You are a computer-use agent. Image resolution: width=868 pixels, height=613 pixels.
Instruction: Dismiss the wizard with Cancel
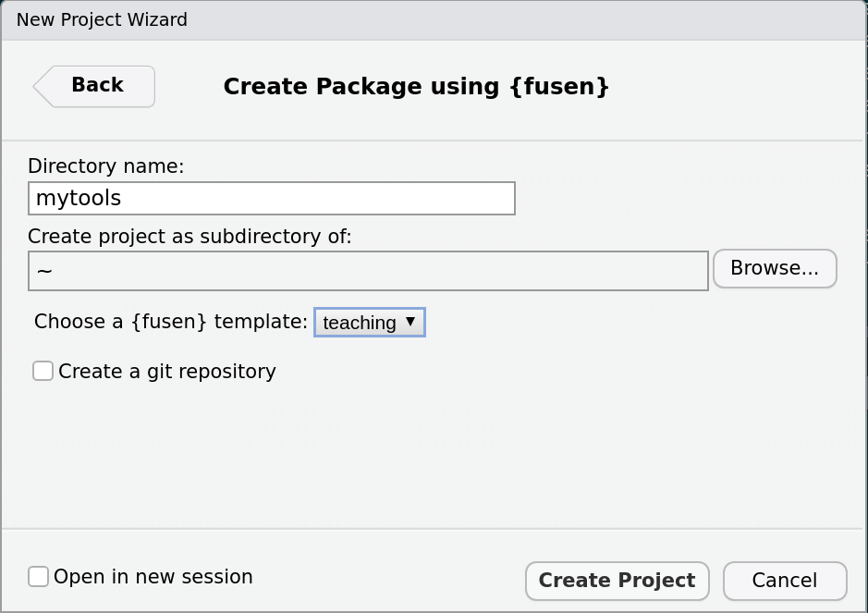[x=785, y=581]
